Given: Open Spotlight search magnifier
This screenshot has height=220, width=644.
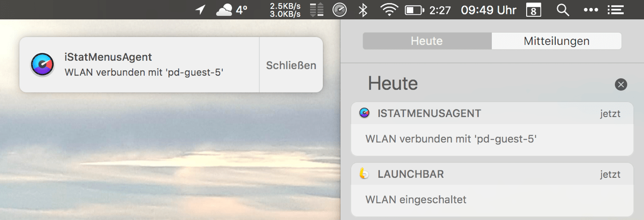Looking at the screenshot, I should [562, 10].
